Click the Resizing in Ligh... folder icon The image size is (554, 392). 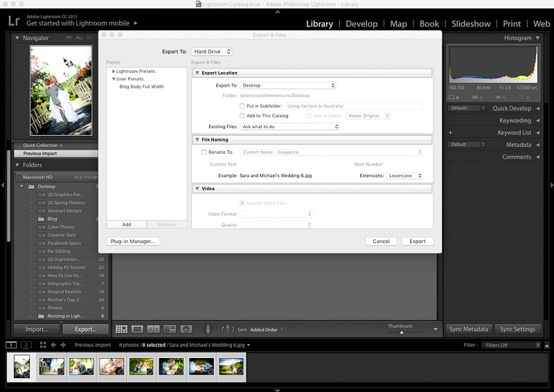[41, 317]
